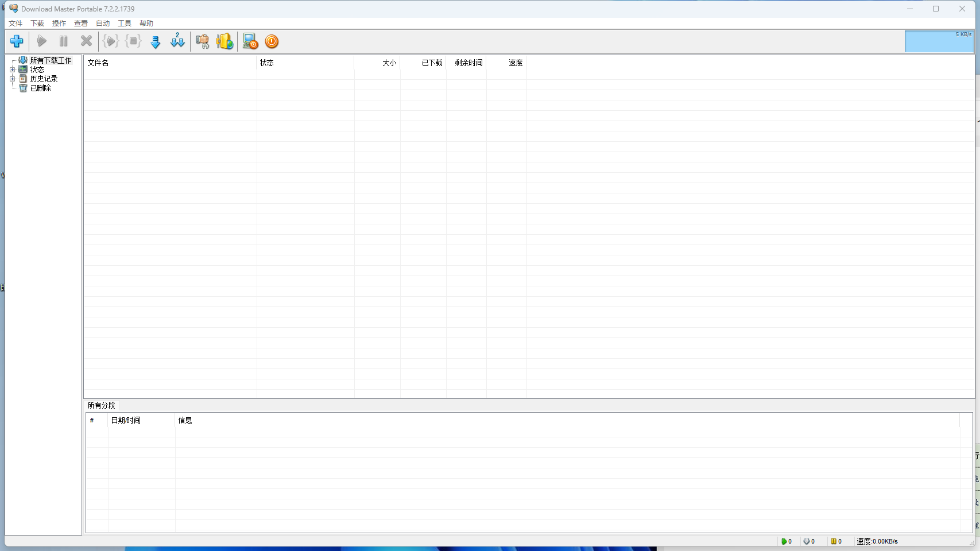The width and height of the screenshot is (980, 551).
Task: Click the yellow folder with globe icon
Action: 224,41
